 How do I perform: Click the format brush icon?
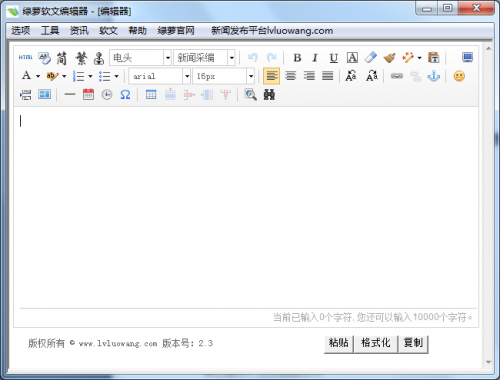pyautogui.click(x=389, y=58)
